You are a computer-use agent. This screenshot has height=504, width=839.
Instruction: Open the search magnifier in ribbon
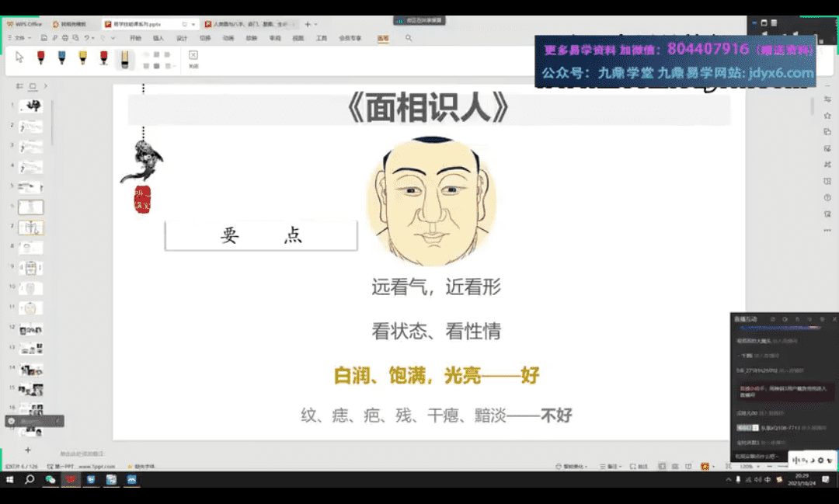coord(409,37)
